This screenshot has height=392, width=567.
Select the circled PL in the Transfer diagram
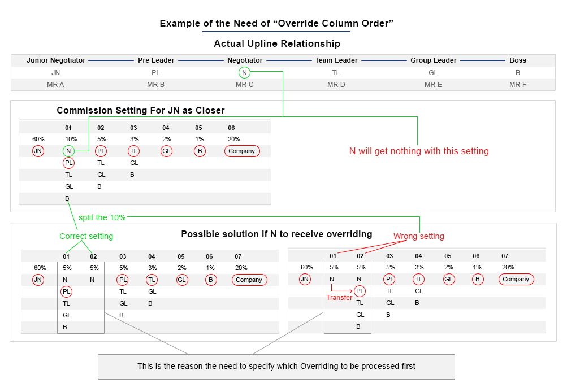pyautogui.click(x=360, y=291)
